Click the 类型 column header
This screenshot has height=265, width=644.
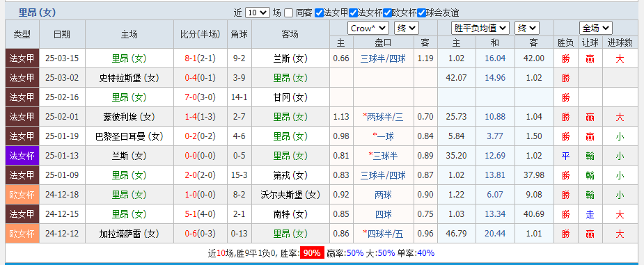click(x=22, y=35)
